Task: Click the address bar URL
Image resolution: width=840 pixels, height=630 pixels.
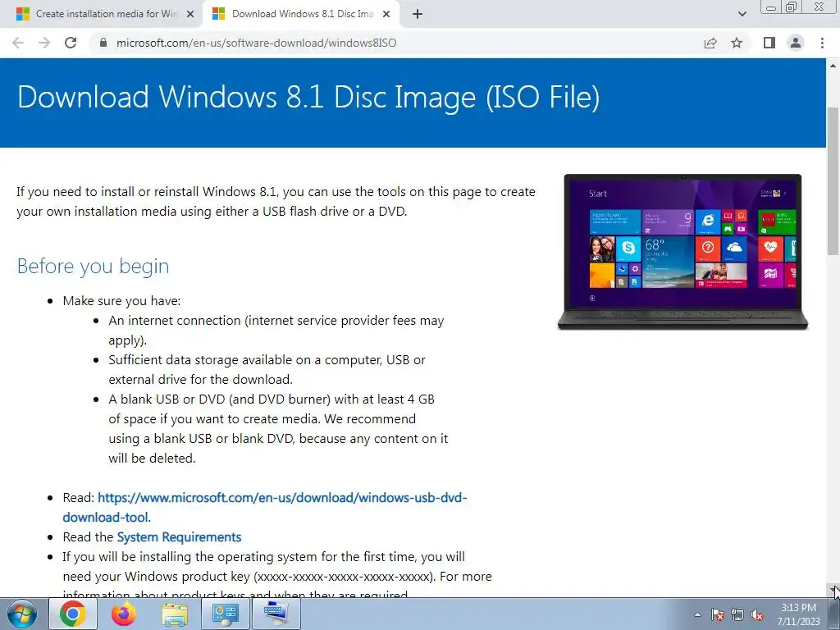Action: point(256,43)
